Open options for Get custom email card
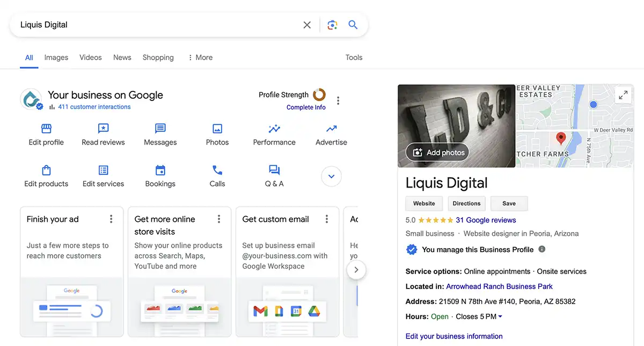Screen dimensions: 644x346 pyautogui.click(x=327, y=219)
